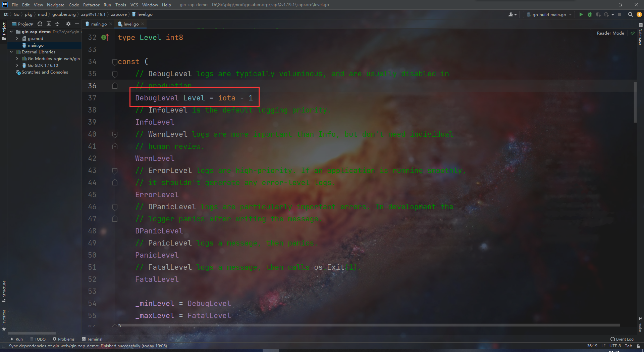Image resolution: width=644 pixels, height=352 pixels.
Task: Open the Refactor menu
Action: [x=91, y=5]
